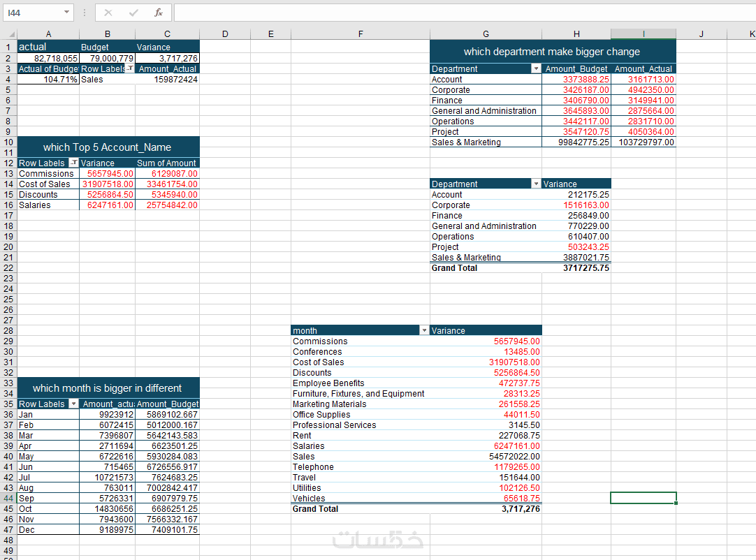
Task: Select the Grand Total cell 3,717,276
Action: (486, 509)
